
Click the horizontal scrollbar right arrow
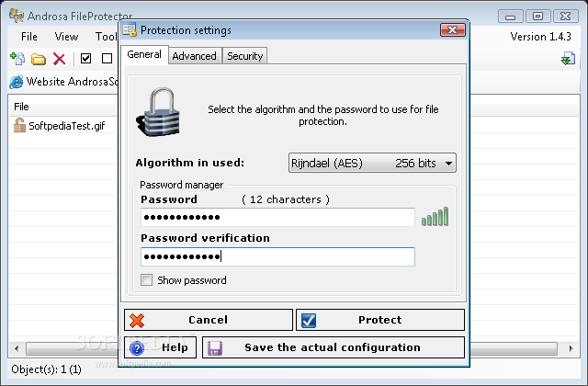tap(571, 348)
